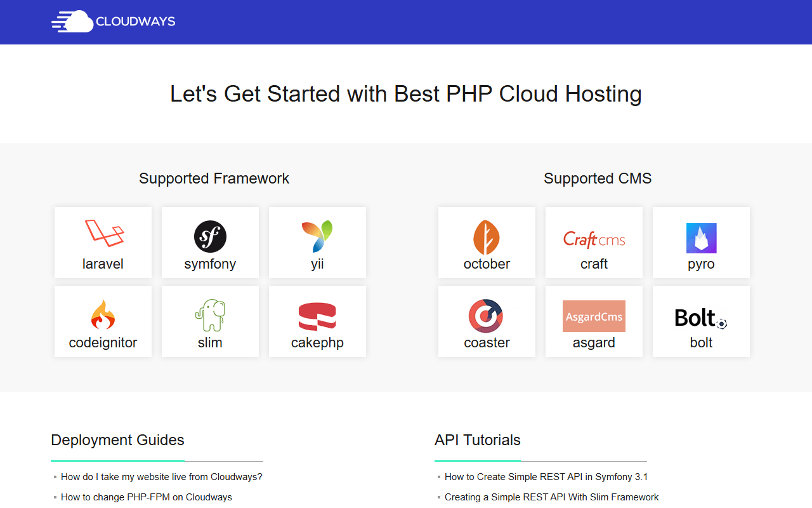Viewport: 812px width, 508px height.
Task: Click the CLOUDWAYS wordmark text in header
Action: click(x=136, y=22)
